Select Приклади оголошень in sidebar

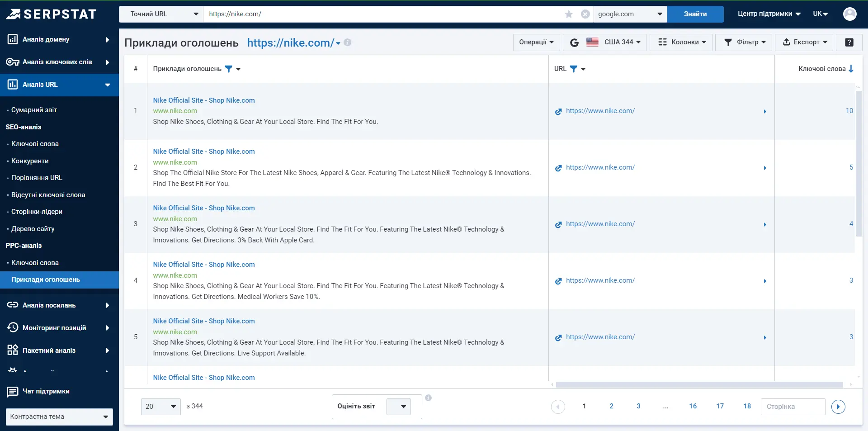(x=59, y=279)
